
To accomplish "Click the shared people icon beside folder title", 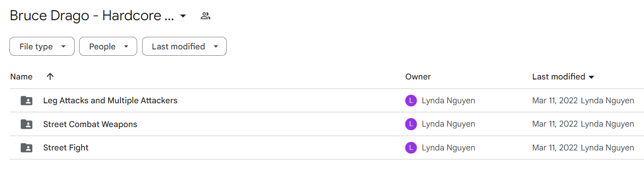I will [x=206, y=16].
